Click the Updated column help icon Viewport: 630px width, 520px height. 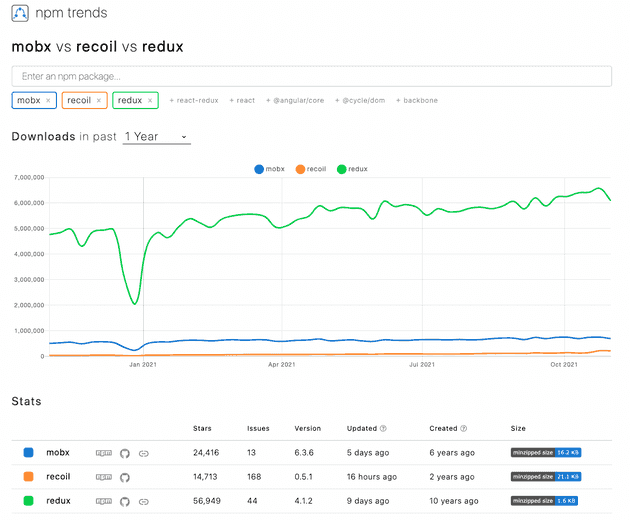point(383,429)
